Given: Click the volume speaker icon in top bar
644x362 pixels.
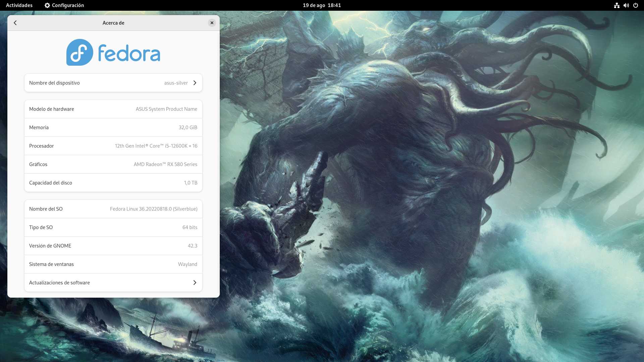Looking at the screenshot, I should tap(626, 5).
